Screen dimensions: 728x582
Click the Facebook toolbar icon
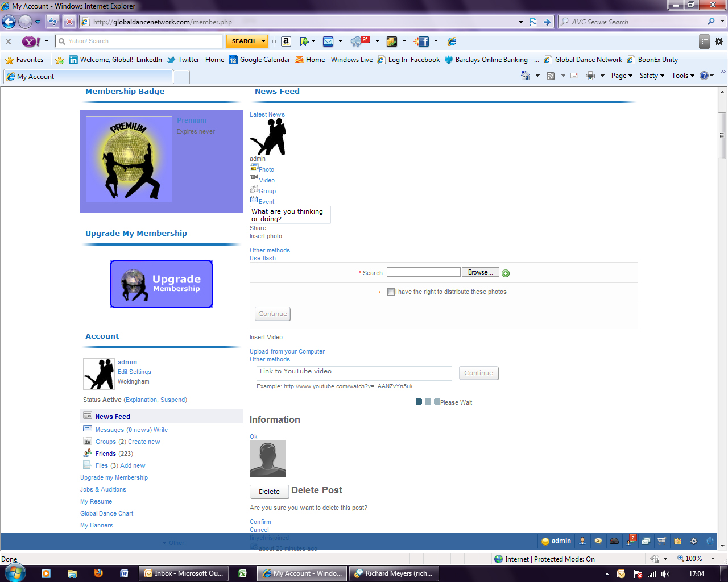coord(422,41)
